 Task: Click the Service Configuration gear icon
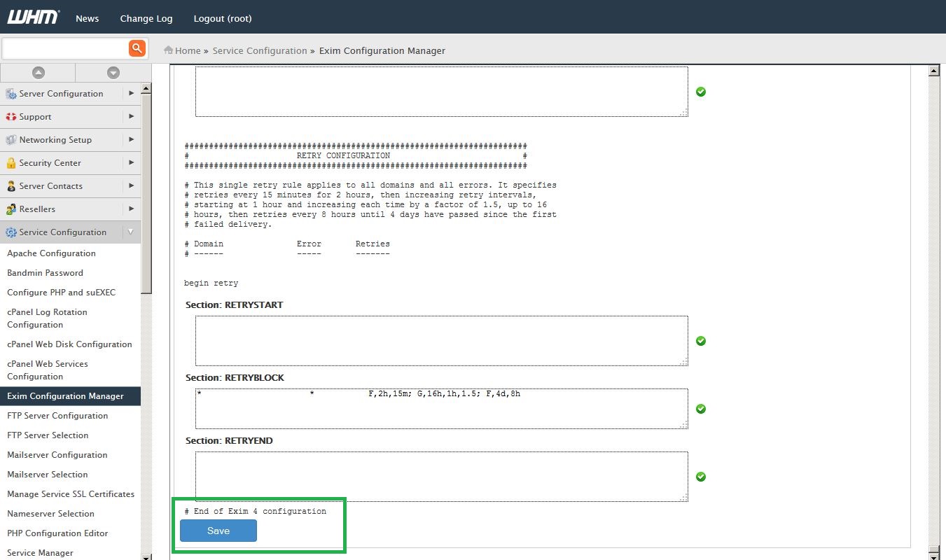(x=11, y=232)
